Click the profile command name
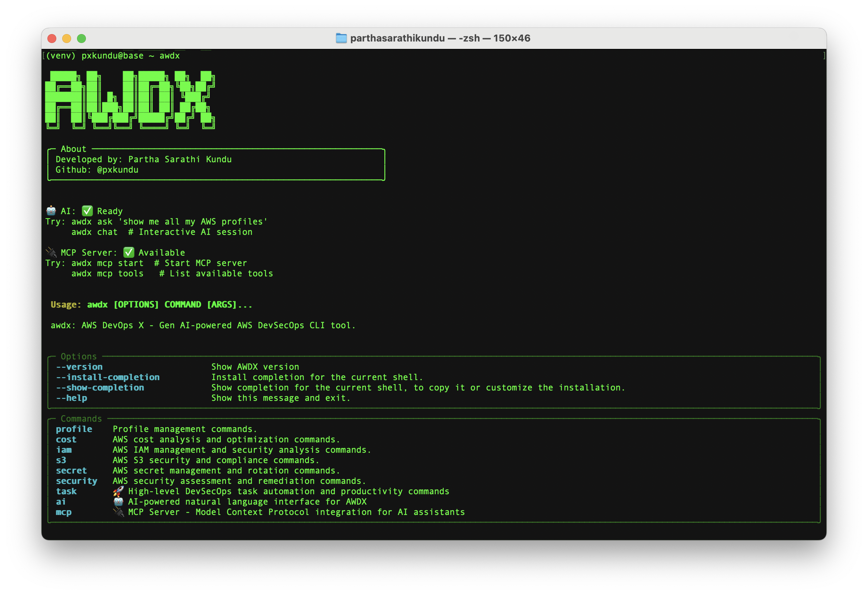868x595 pixels. (74, 429)
